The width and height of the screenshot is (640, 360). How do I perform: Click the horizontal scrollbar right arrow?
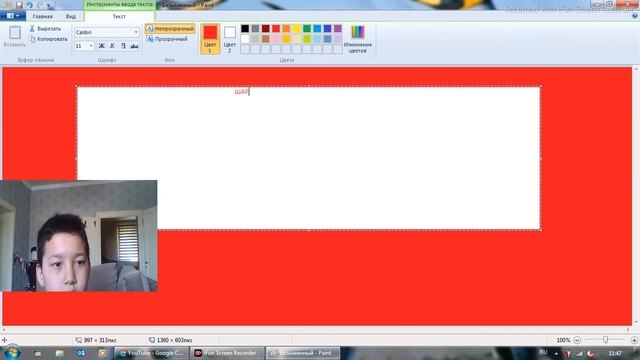click(x=629, y=329)
